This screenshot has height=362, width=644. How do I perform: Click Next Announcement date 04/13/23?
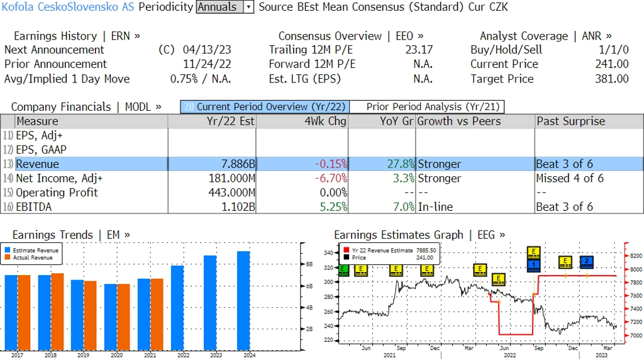[207, 50]
